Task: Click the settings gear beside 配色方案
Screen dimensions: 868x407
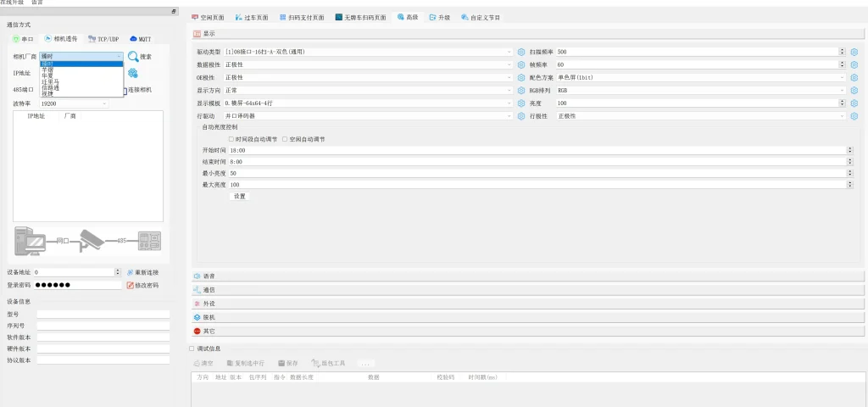Action: 854,77
